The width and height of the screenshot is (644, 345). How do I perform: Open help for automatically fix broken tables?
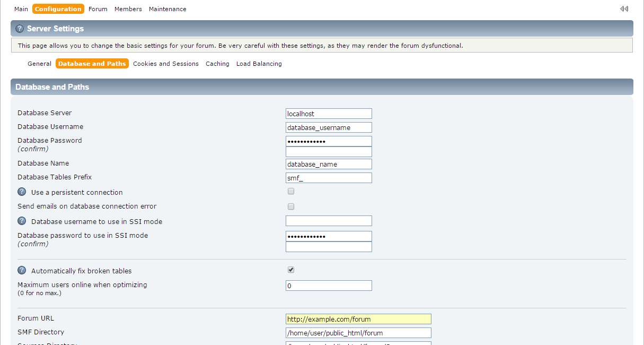(x=22, y=270)
